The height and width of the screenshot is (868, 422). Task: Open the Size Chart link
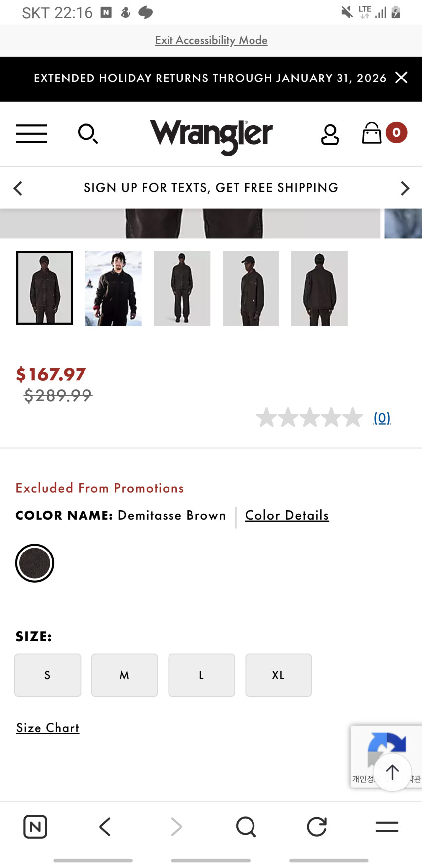click(48, 728)
